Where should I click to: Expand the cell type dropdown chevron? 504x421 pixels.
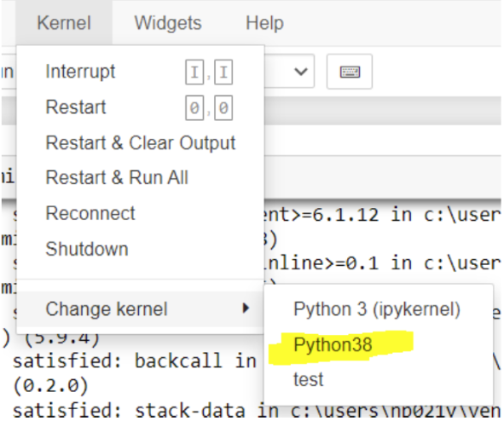tap(301, 72)
